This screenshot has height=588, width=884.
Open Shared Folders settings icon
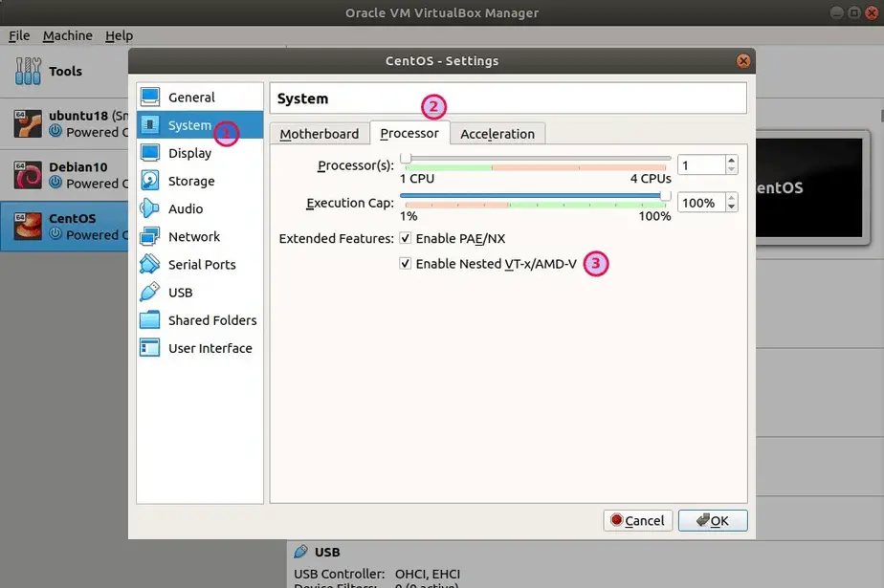tap(150, 320)
